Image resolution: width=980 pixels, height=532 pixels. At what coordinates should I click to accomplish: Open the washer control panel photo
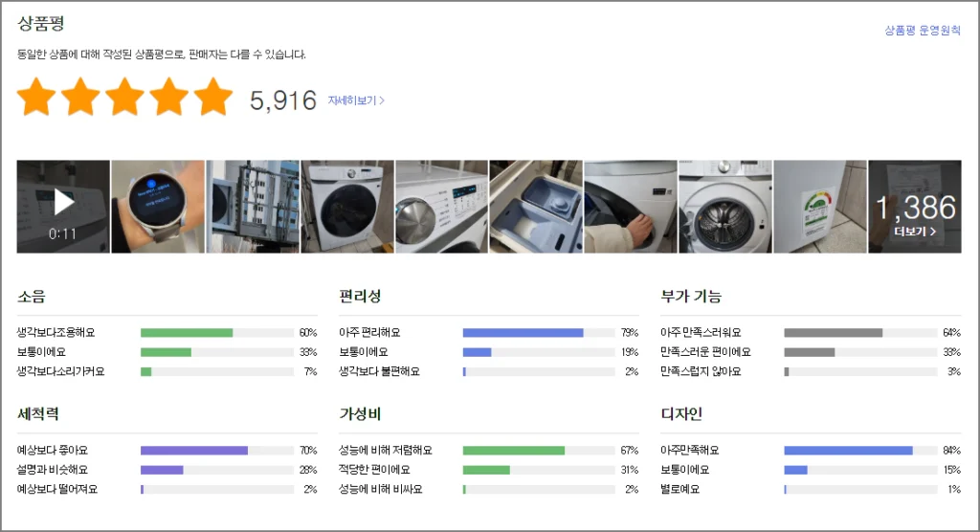click(x=442, y=207)
